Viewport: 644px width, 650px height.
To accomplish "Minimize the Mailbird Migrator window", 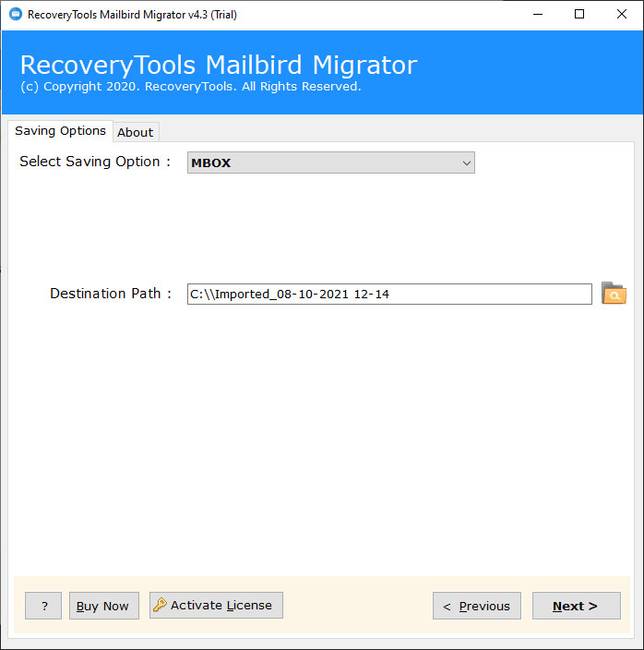I will point(538,15).
